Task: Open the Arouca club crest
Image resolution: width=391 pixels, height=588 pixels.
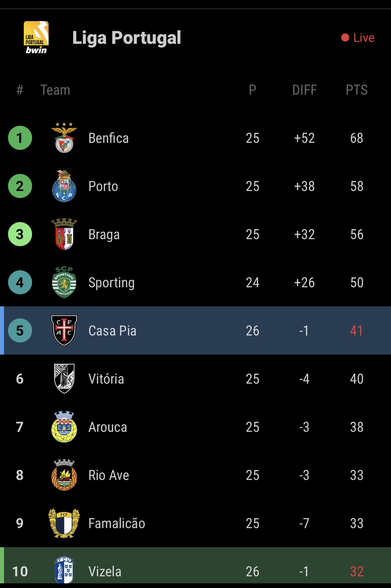Action: [x=64, y=427]
